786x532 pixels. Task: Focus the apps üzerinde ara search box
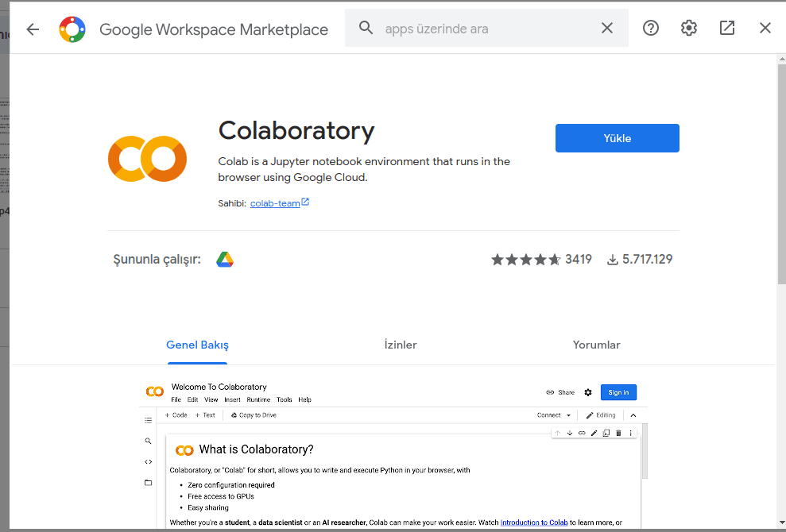coord(486,28)
